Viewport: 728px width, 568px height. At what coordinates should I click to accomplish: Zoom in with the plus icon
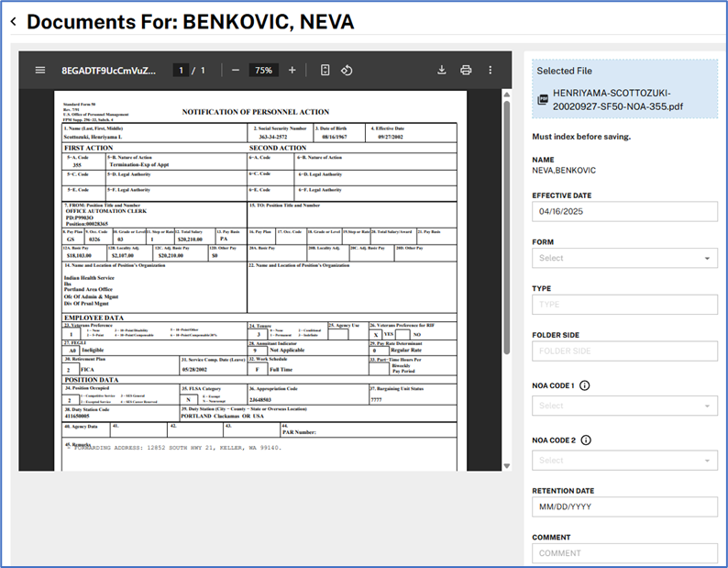(x=292, y=70)
